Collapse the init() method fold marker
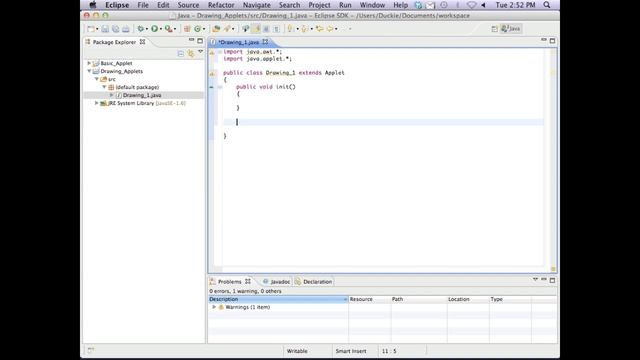The width and height of the screenshot is (640, 360). 220,87
